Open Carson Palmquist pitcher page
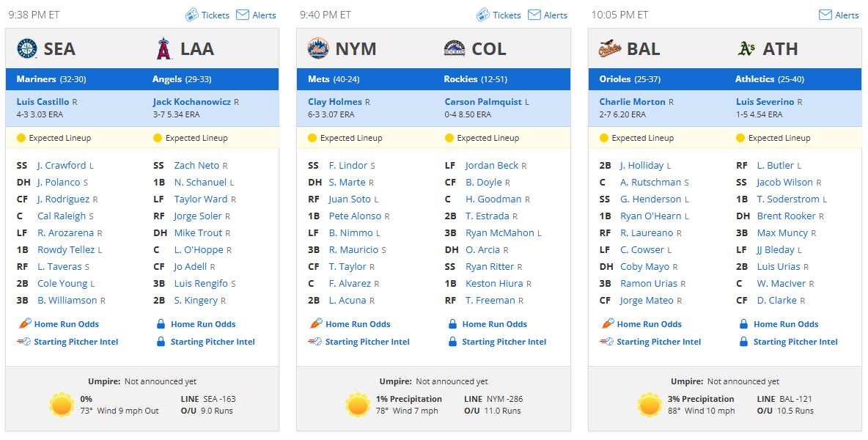The width and height of the screenshot is (868, 440). [x=483, y=102]
